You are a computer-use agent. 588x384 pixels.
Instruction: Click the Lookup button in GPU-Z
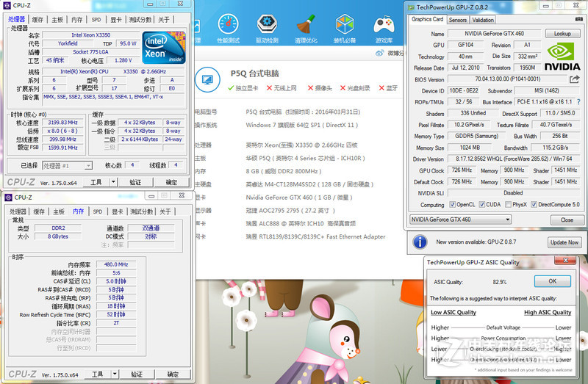click(562, 33)
